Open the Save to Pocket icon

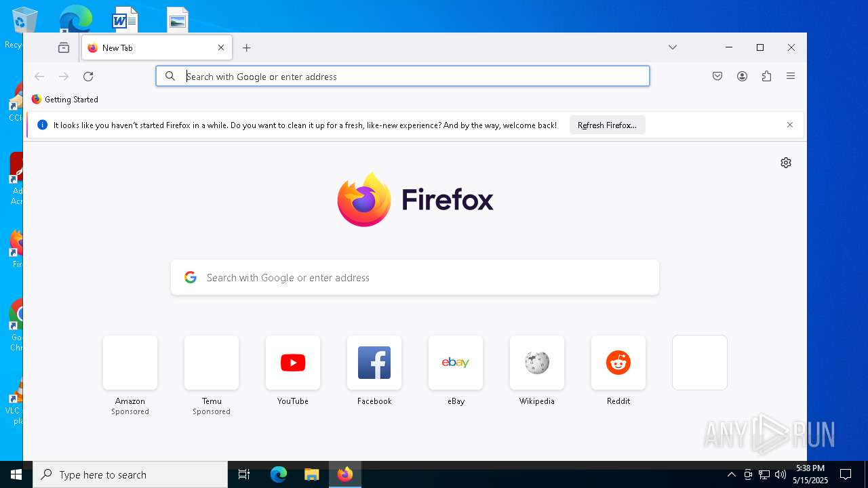coord(717,77)
